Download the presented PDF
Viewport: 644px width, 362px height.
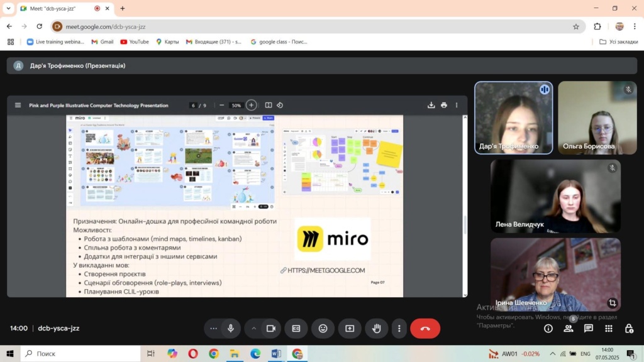click(431, 105)
